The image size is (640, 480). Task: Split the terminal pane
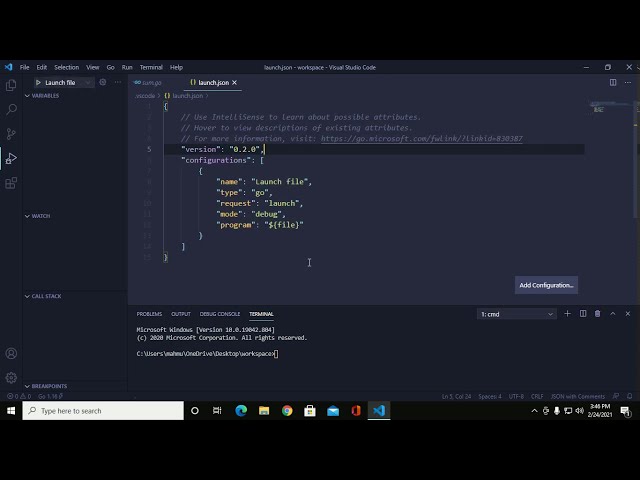583,313
